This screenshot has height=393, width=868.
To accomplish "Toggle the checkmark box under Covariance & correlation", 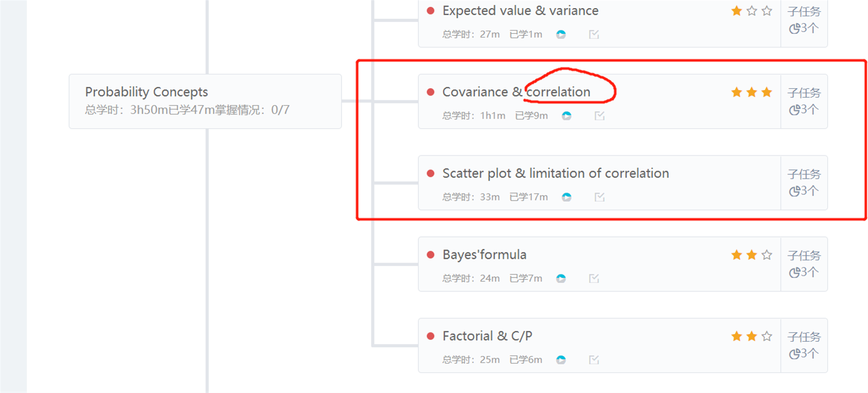I will point(599,116).
